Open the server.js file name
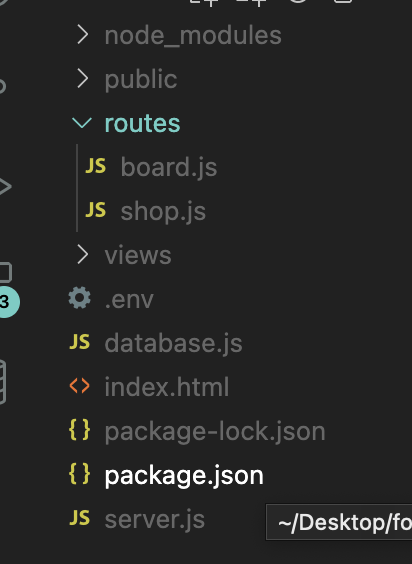Viewport: 412px width, 564px height. [155, 520]
